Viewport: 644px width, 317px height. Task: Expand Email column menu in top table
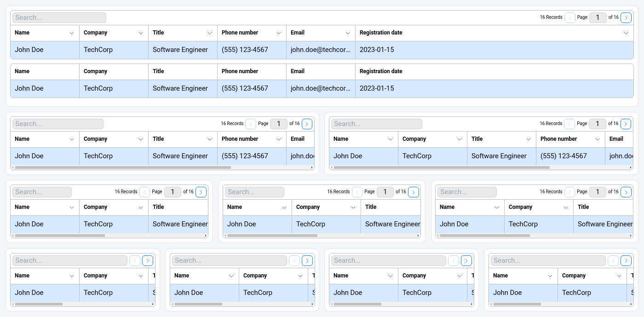pos(348,33)
